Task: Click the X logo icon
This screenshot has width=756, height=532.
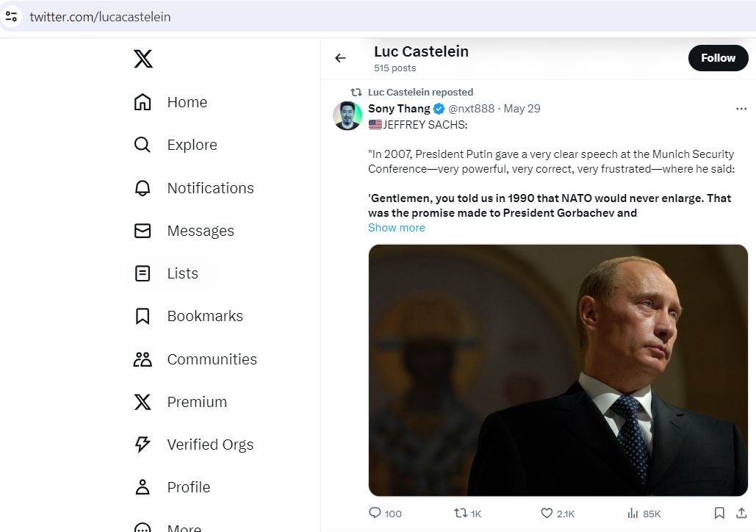Action: 143,59
